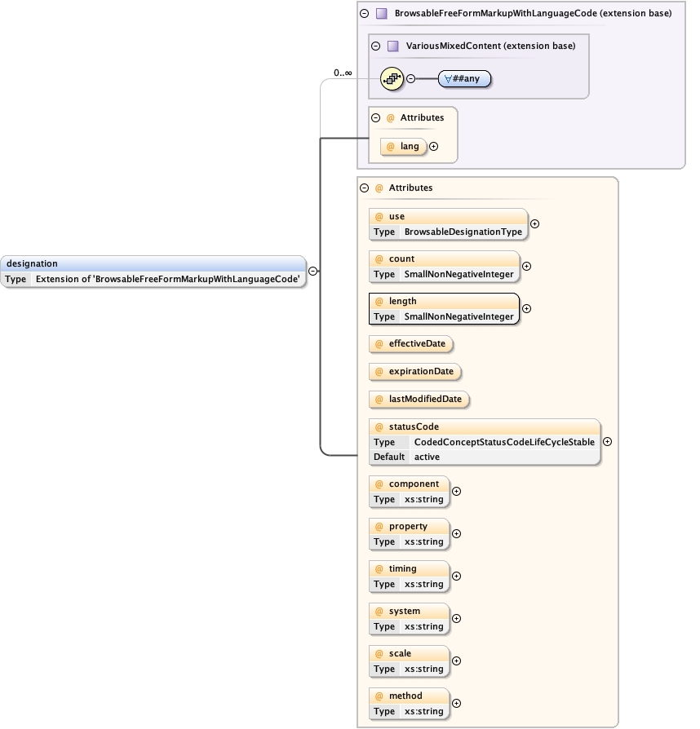Expand the lang attribute details
The image size is (700, 729).
pyautogui.click(x=433, y=147)
